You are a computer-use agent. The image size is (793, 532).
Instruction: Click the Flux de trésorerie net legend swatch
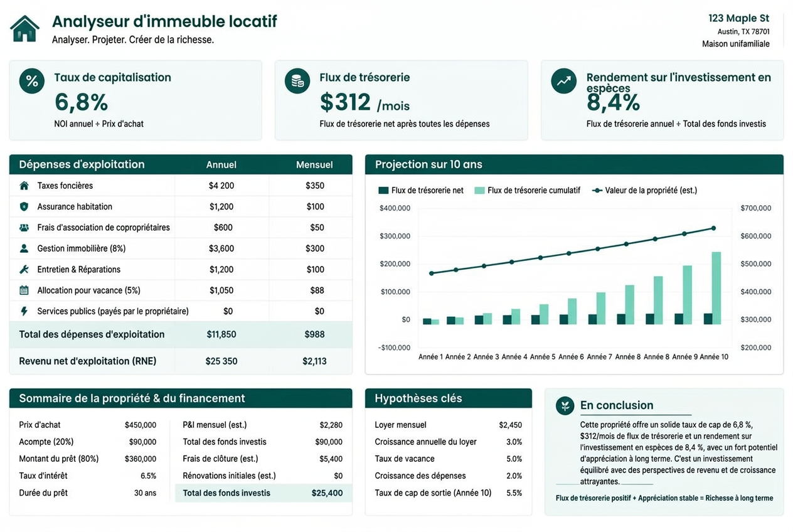[383, 190]
